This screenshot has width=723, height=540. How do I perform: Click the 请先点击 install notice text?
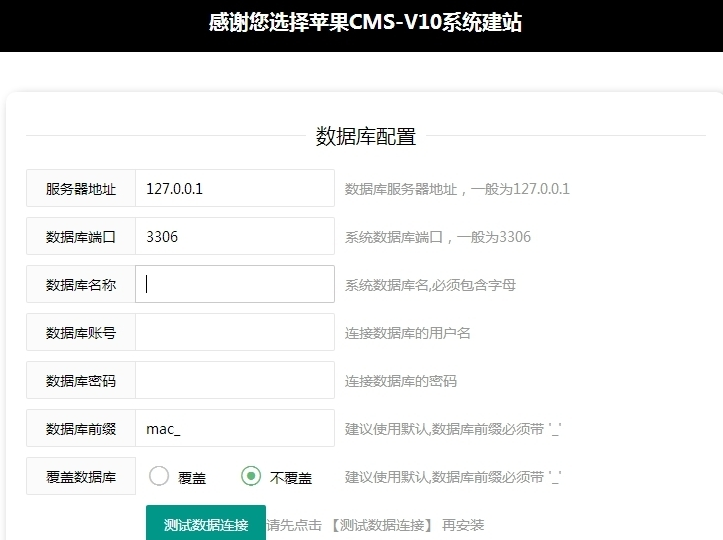pos(375,524)
